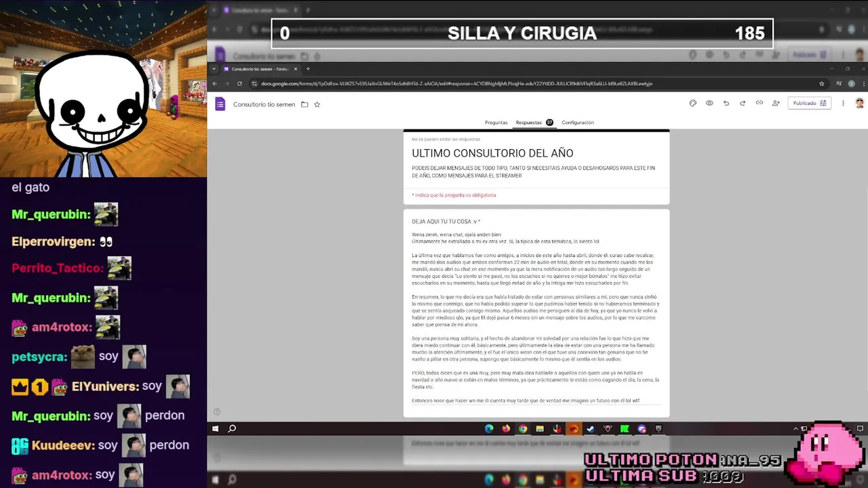Copy responder link icon
The height and width of the screenshot is (488, 868).
759,103
